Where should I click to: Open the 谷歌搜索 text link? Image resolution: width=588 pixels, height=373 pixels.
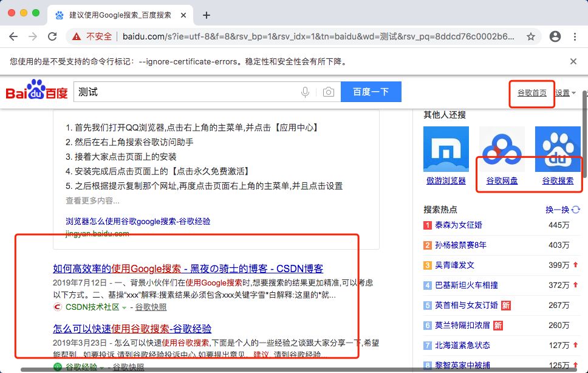(558, 180)
